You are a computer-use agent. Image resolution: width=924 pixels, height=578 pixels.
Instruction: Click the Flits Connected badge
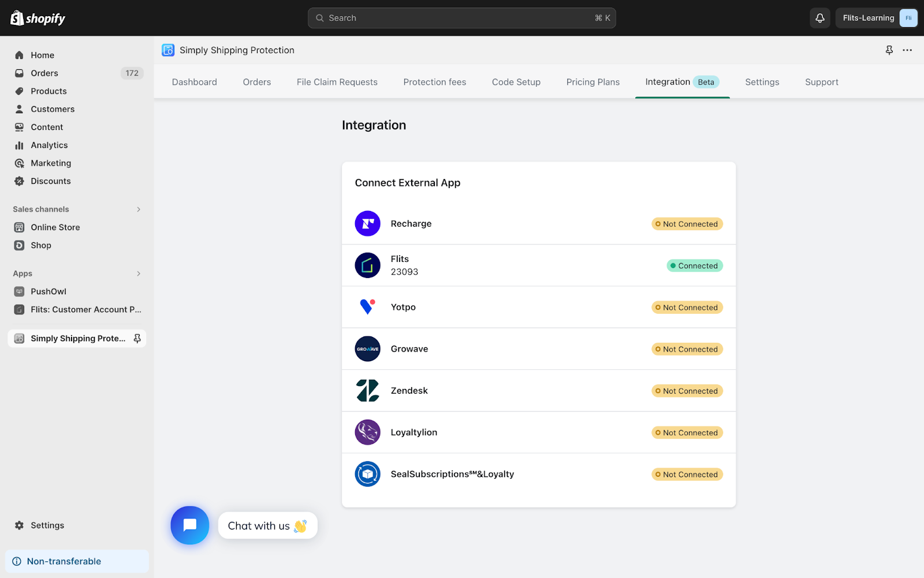695,265
